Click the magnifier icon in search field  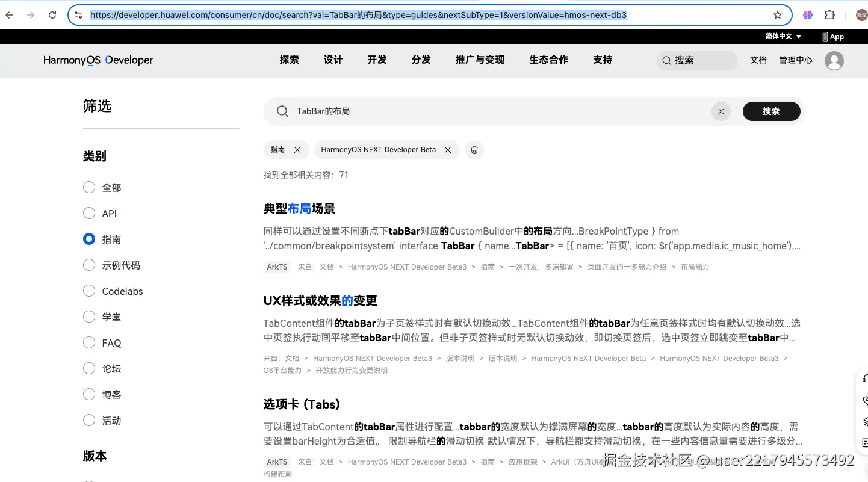[282, 111]
